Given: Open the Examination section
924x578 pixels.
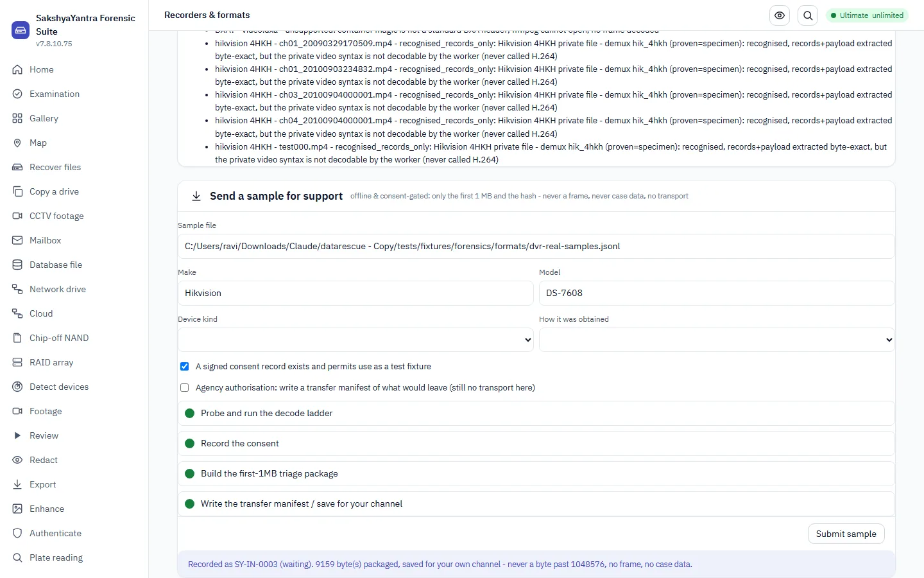Looking at the screenshot, I should [x=74, y=94].
